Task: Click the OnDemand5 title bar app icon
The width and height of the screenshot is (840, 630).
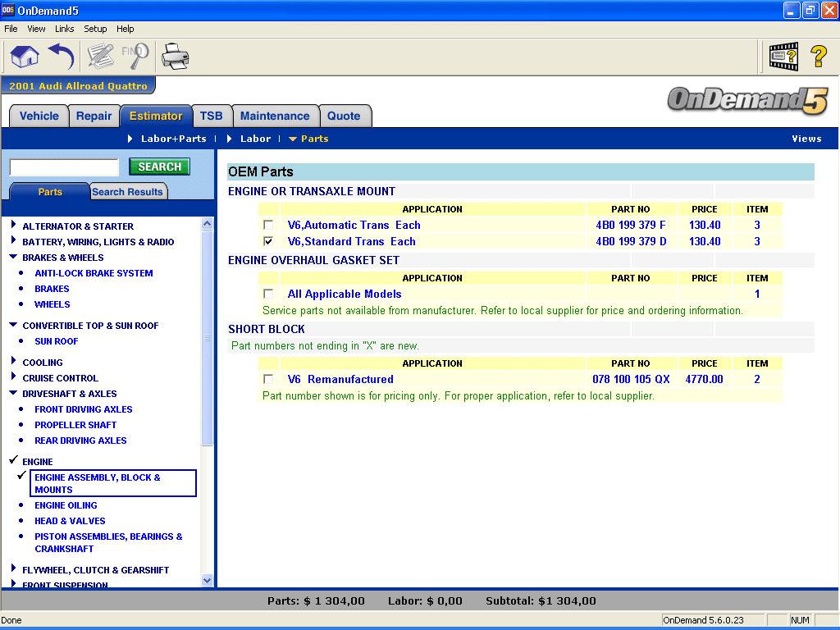Action: point(8,10)
